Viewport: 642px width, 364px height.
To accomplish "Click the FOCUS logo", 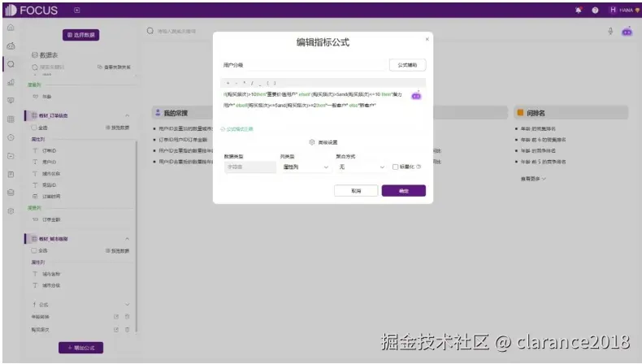I will 31,11.
